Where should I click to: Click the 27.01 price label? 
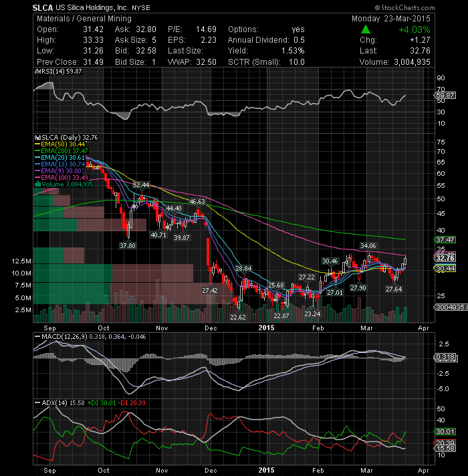click(335, 292)
